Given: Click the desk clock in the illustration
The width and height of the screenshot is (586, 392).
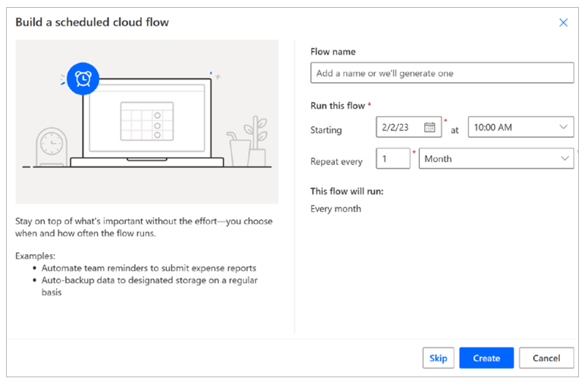Looking at the screenshot, I should [51, 146].
